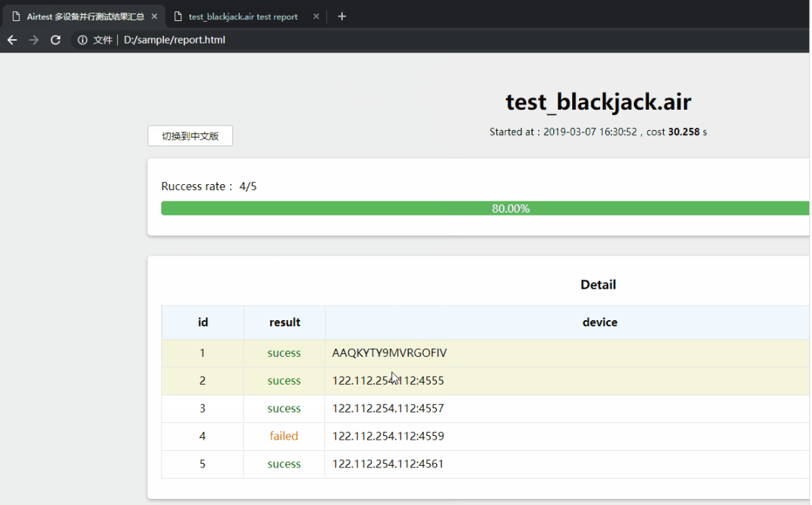Close the Airtest summary tab
This screenshot has width=812, height=505.
[x=153, y=17]
